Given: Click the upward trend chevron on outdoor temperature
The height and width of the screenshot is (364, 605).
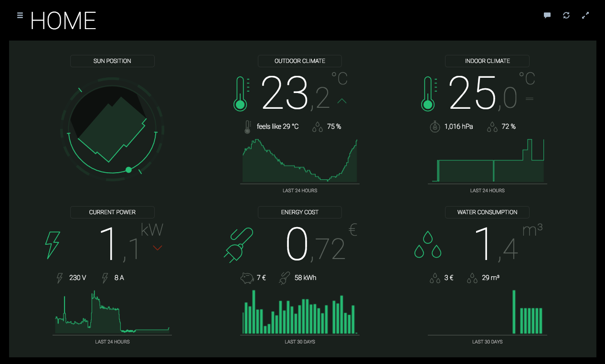Looking at the screenshot, I should tap(342, 101).
